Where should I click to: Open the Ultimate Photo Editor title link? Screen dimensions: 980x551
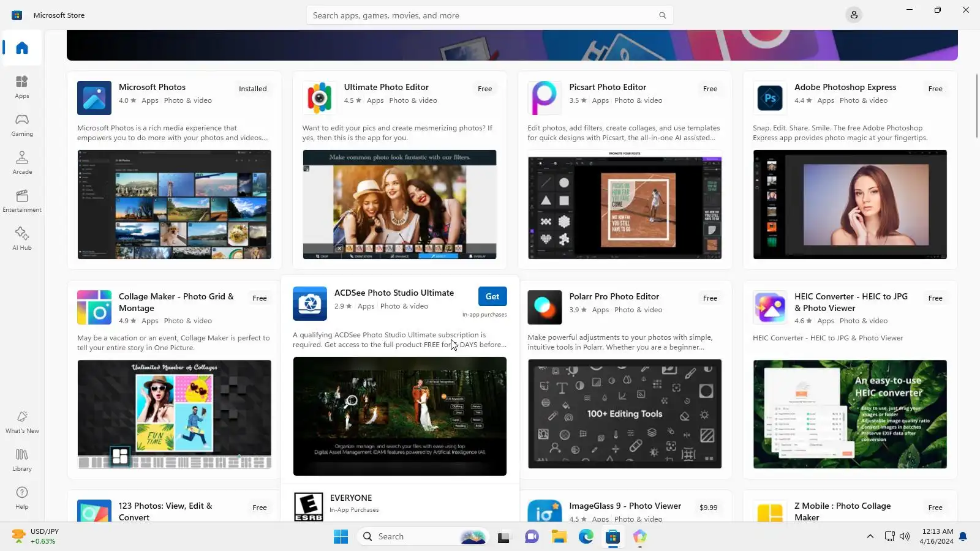pos(386,87)
